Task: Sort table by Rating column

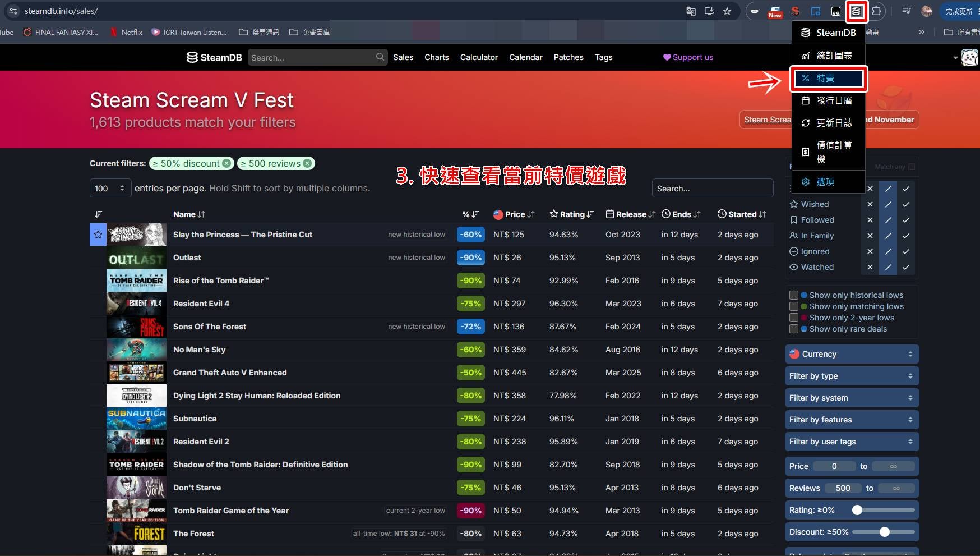Action: pyautogui.click(x=571, y=214)
